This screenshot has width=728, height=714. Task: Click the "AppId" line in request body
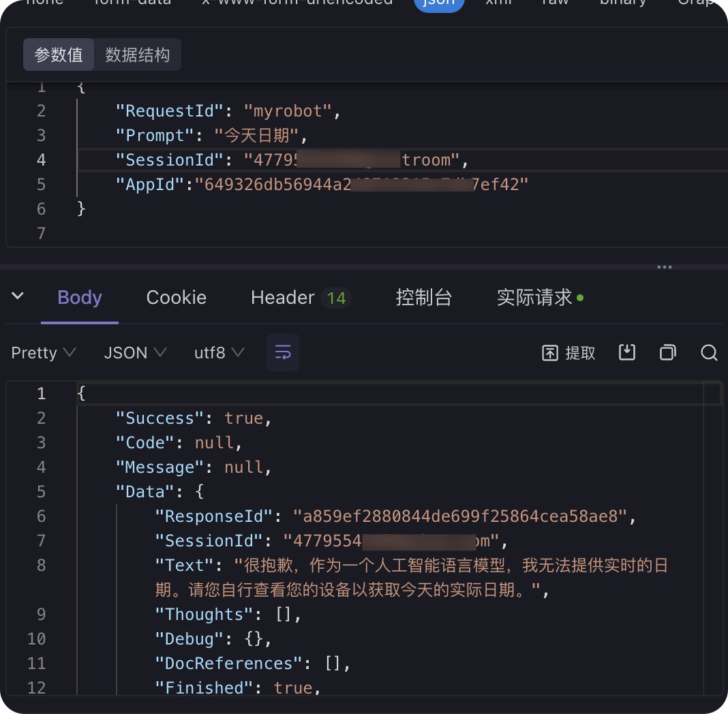coord(322,185)
